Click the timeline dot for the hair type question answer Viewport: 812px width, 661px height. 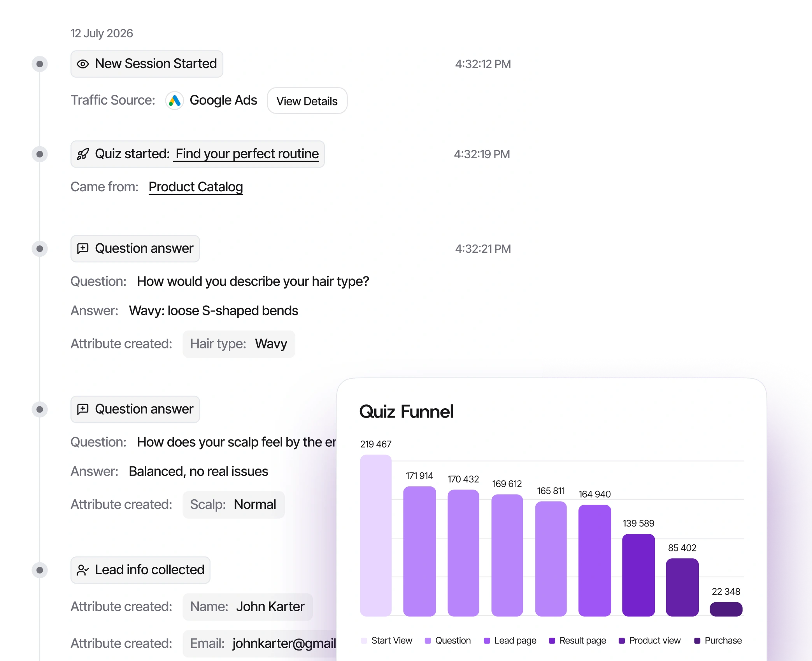pyautogui.click(x=40, y=248)
